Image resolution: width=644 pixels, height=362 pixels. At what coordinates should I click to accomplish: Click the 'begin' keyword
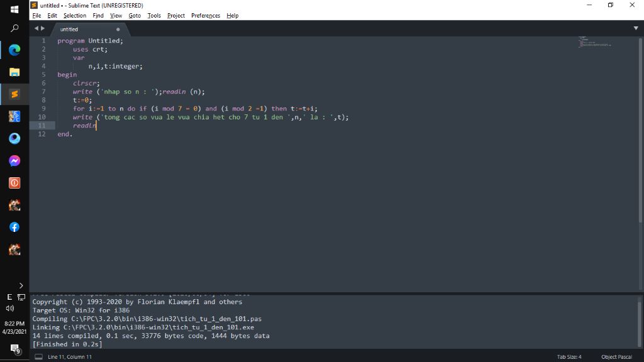[x=67, y=75]
